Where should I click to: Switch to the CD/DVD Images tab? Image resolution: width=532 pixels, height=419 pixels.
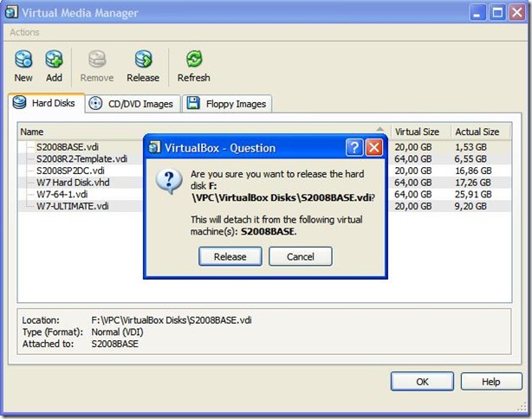[133, 104]
